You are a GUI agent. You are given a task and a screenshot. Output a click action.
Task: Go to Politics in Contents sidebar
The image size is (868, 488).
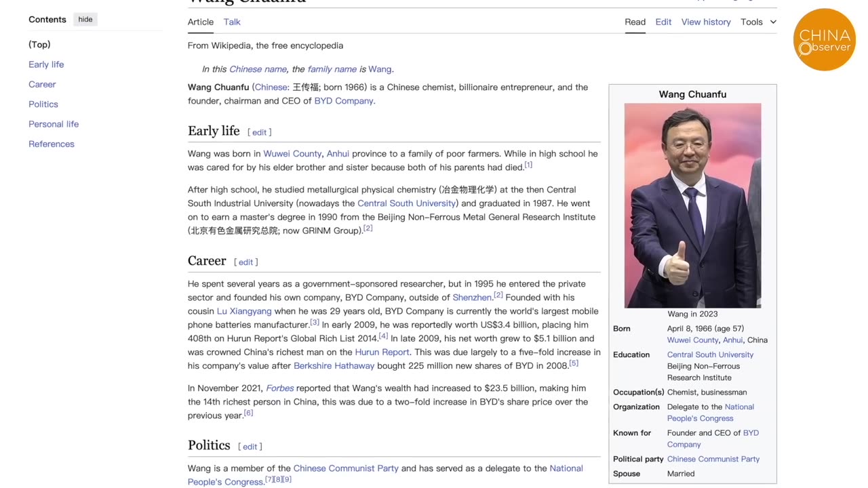(x=43, y=104)
